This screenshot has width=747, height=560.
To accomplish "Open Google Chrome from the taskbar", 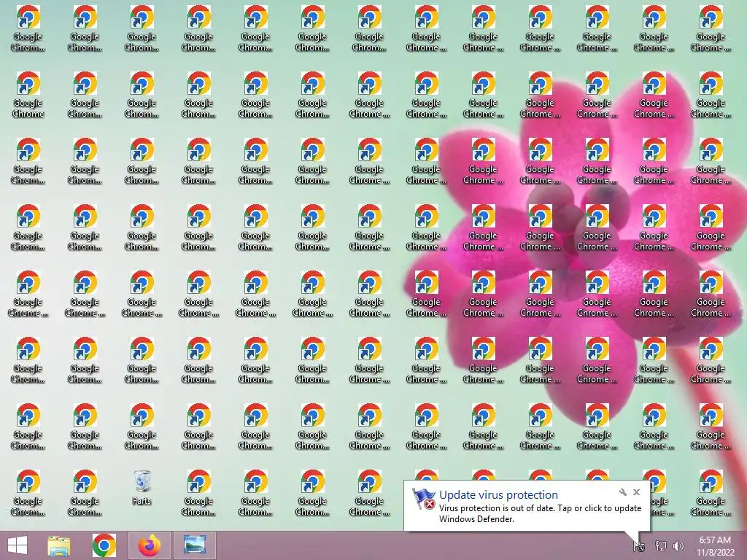I will [104, 545].
